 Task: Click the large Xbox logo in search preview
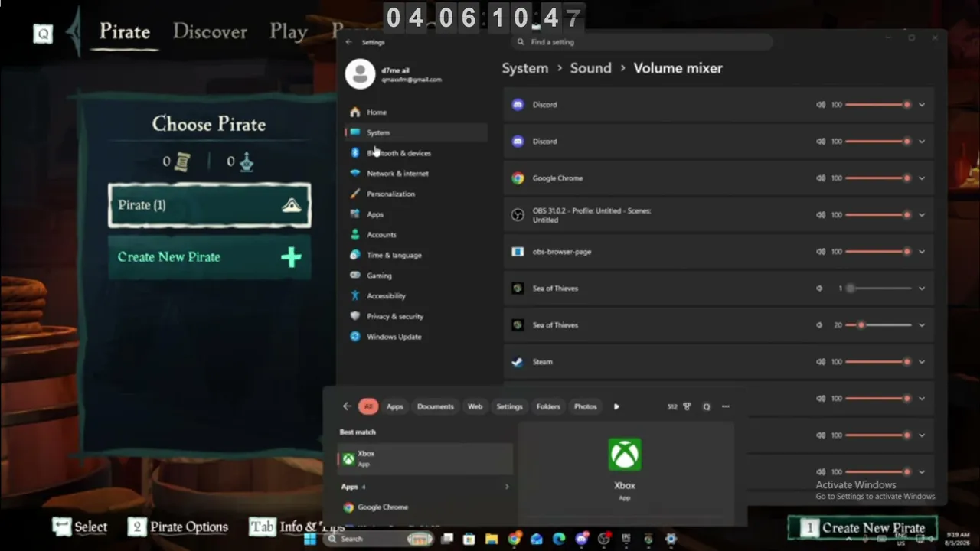(625, 455)
